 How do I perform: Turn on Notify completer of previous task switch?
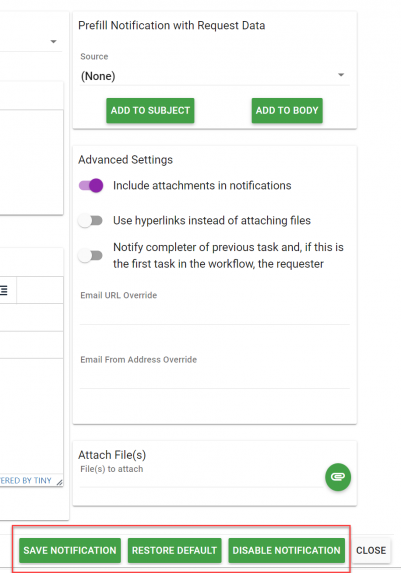tap(91, 255)
